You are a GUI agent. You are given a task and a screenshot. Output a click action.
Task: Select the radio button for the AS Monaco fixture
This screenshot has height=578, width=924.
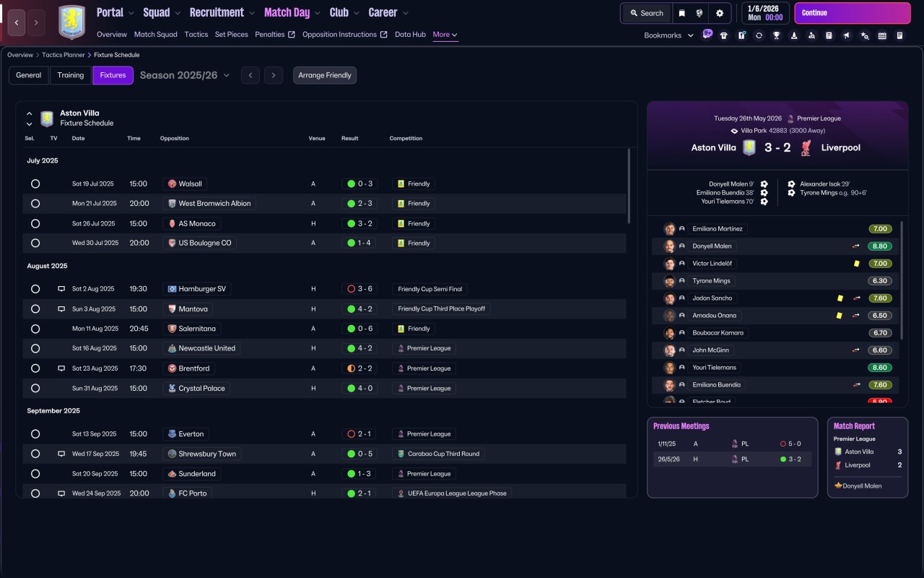(x=35, y=224)
